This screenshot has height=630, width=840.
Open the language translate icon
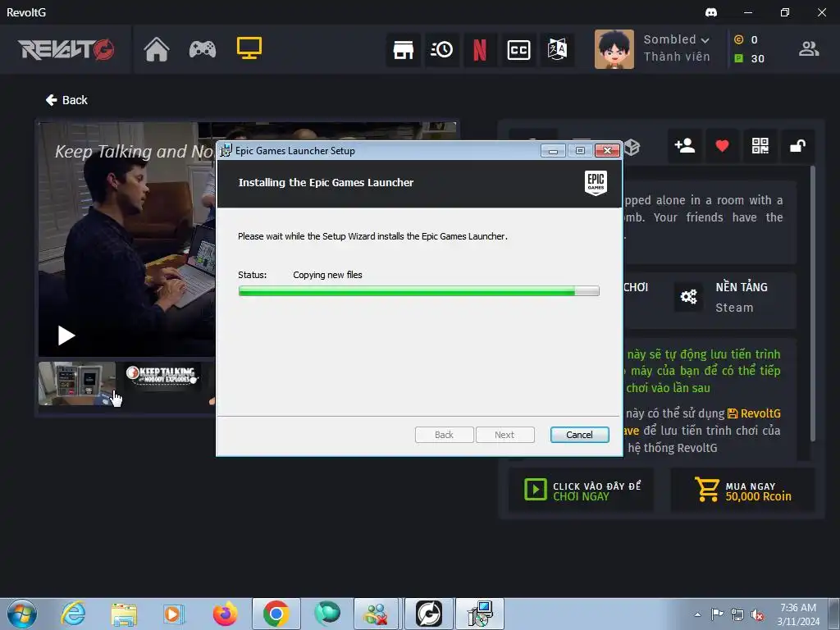[x=557, y=50]
